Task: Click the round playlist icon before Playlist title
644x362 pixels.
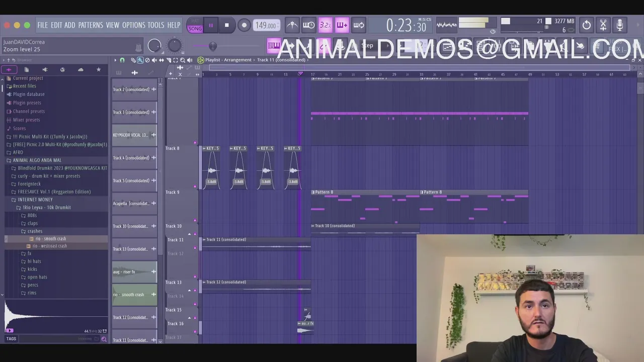Action: tap(201, 60)
